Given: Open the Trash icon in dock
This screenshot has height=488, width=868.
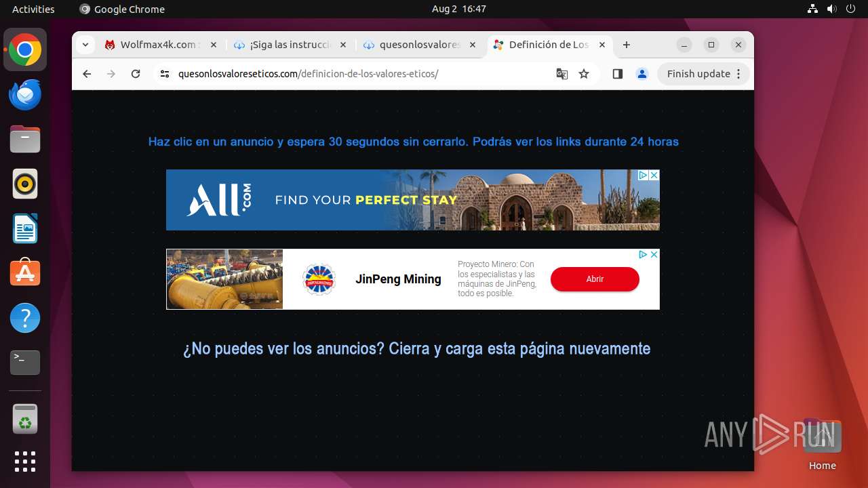Looking at the screenshot, I should click(x=25, y=419).
